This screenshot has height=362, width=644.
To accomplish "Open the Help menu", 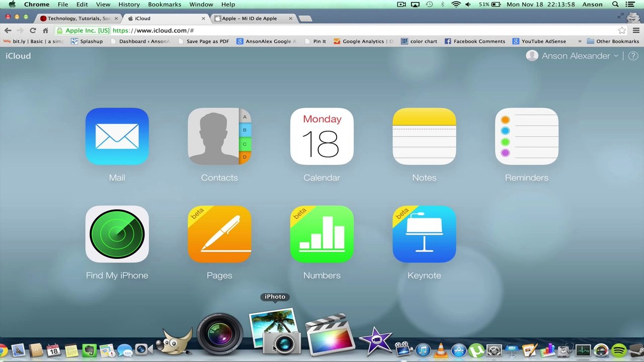I will [228, 5].
